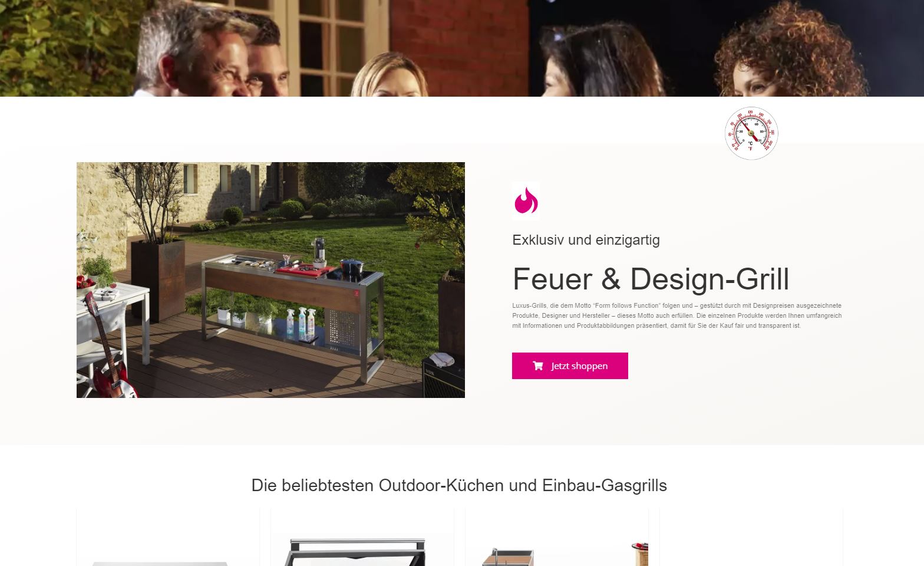Click the 'Exklusiv und einzigartig' subtitle

pyautogui.click(x=586, y=240)
